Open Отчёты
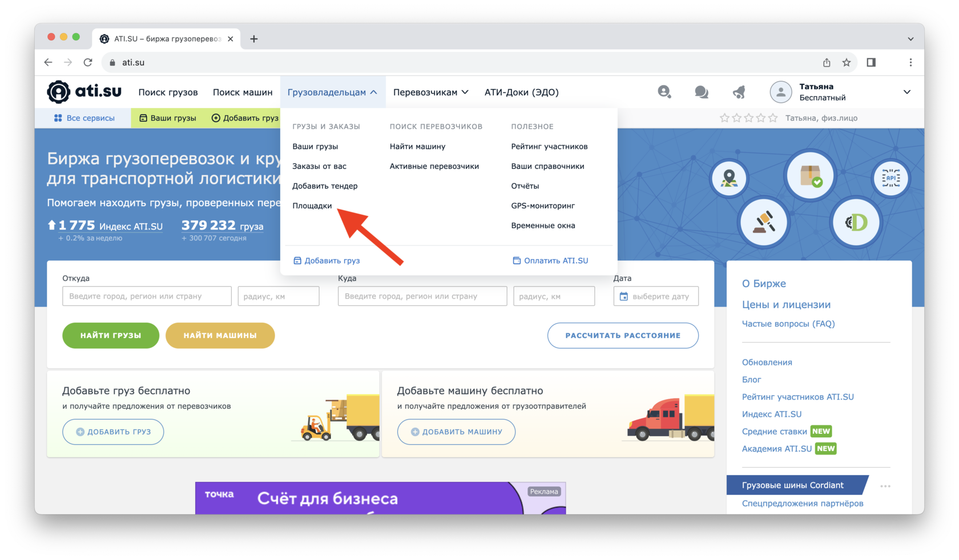The width and height of the screenshot is (959, 560). 525,186
